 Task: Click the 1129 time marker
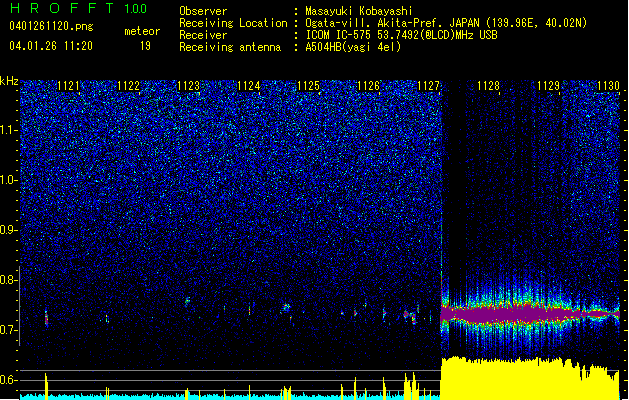coord(548,86)
